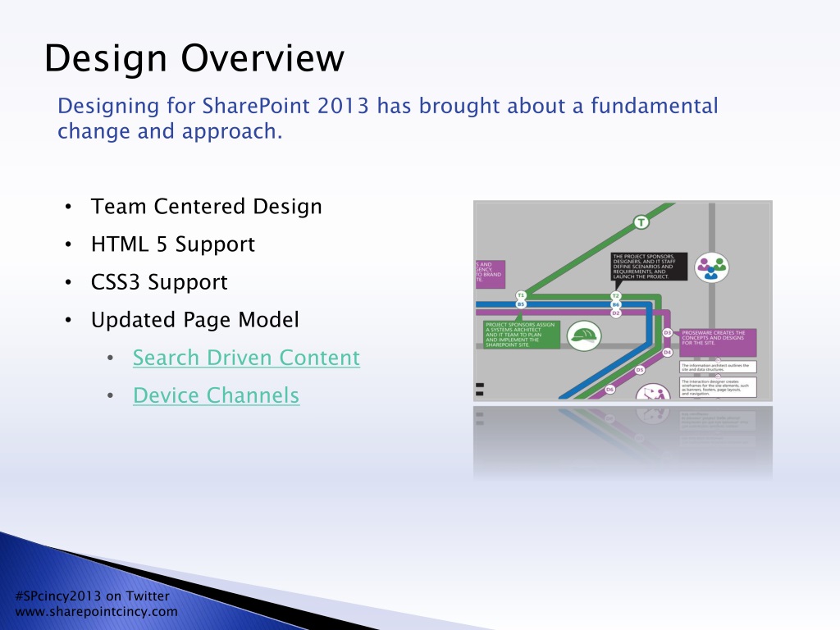This screenshot has width=840, height=630.
Task: Select the 'HTML 5 Support' bullet
Action: (173, 244)
